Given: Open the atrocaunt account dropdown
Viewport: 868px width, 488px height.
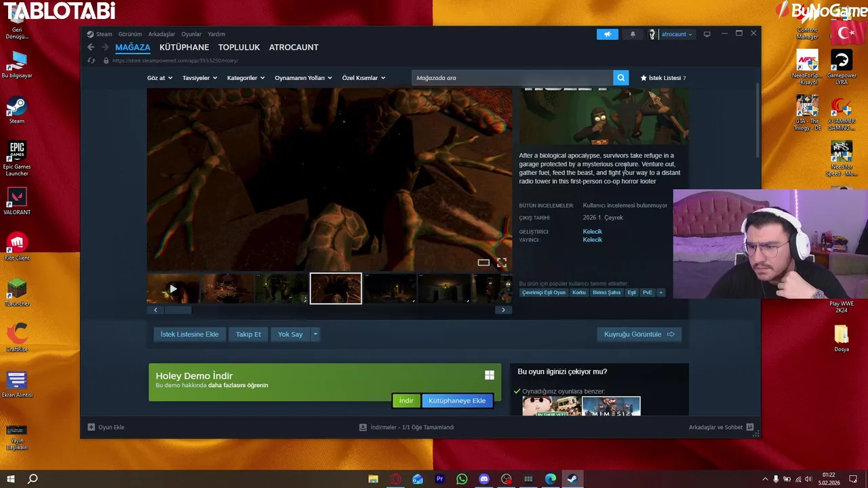Looking at the screenshot, I should click(677, 34).
